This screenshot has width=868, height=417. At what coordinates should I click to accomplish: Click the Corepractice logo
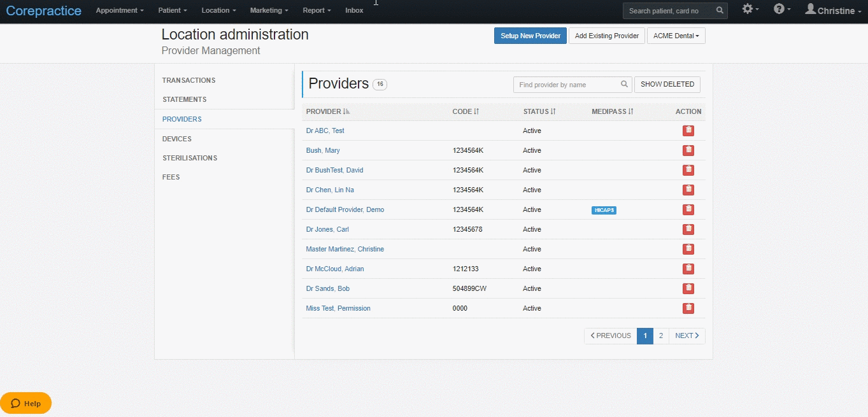(44, 11)
